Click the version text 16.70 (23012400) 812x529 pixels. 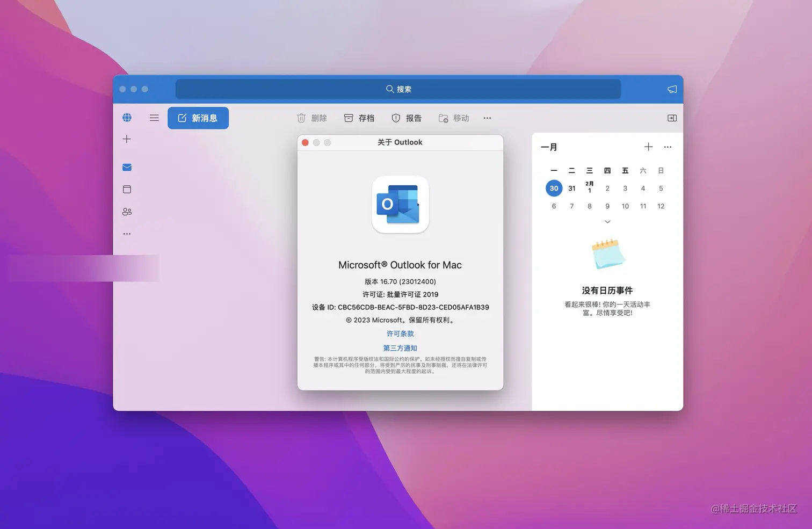(400, 281)
